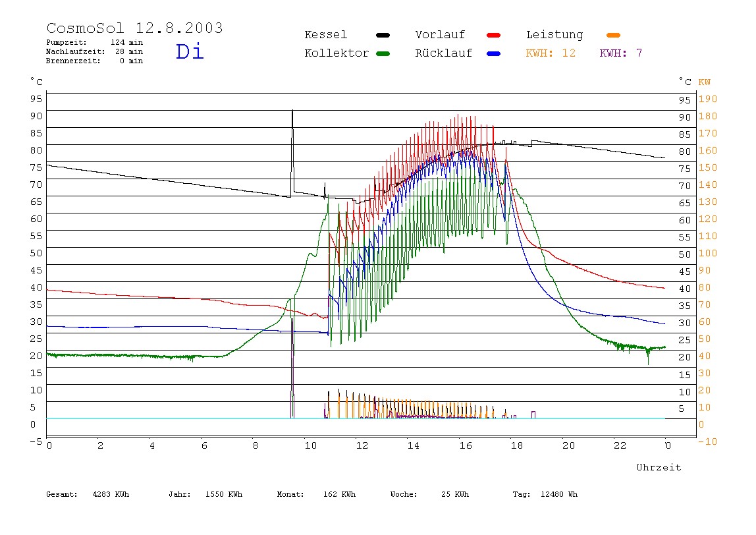
Task: Click the red Vorlauf legend swatch
Action: pos(494,35)
